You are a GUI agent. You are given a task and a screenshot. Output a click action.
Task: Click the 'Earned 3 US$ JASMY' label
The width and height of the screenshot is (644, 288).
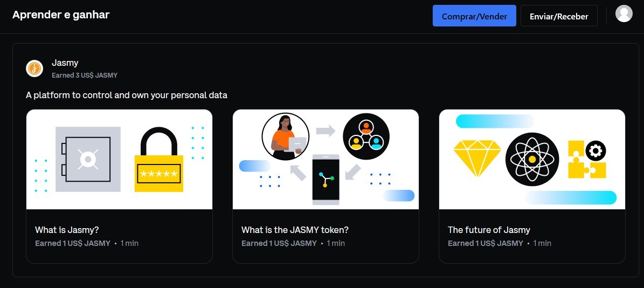[85, 76]
